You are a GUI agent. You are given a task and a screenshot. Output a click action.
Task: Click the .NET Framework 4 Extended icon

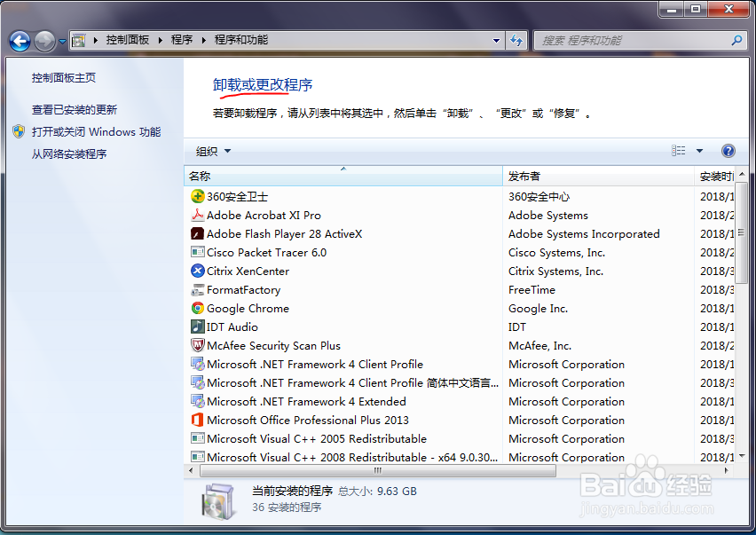pyautogui.click(x=198, y=402)
